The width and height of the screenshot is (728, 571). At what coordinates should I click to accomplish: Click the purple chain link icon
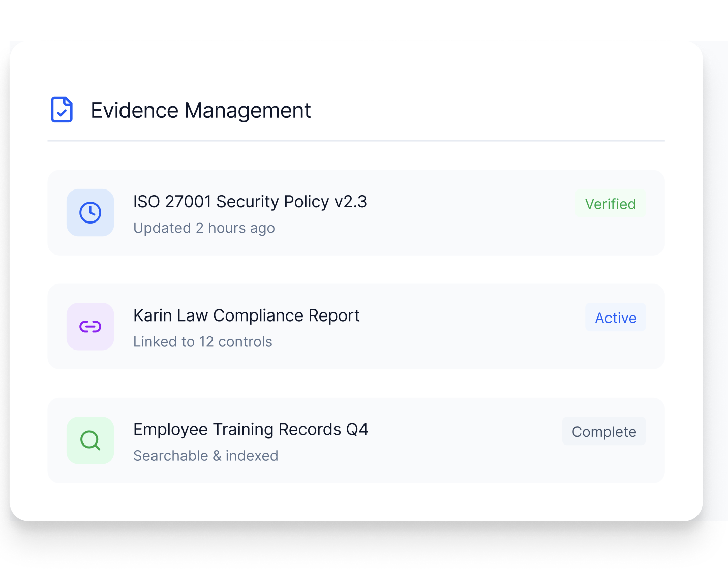(x=90, y=326)
